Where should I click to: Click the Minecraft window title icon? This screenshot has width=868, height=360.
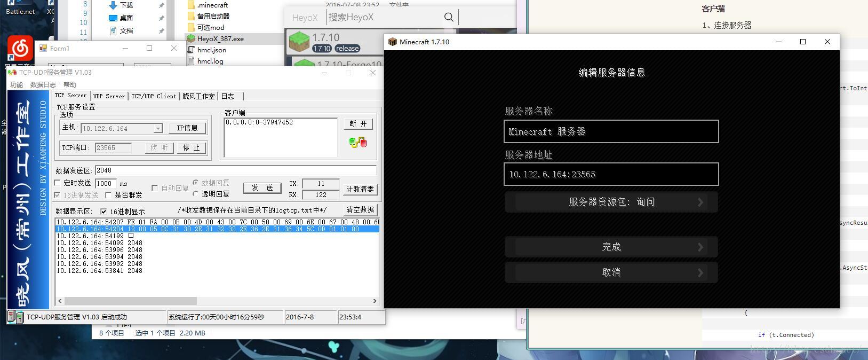[393, 42]
